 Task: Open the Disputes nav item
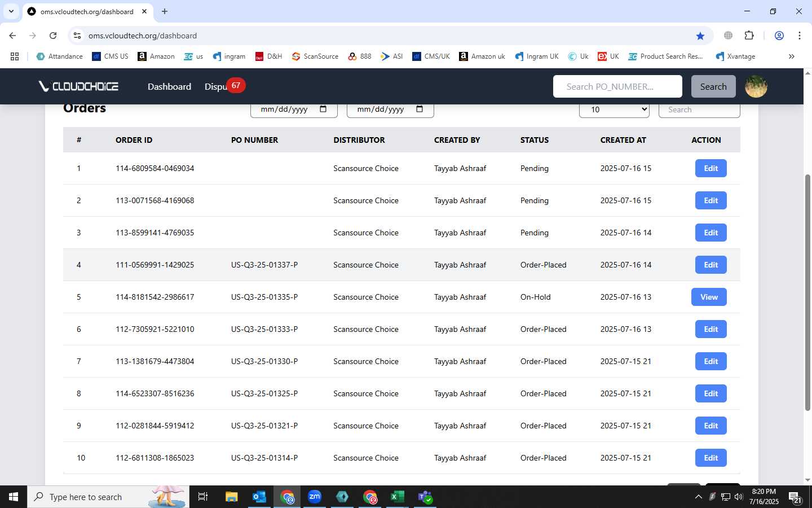click(x=216, y=86)
